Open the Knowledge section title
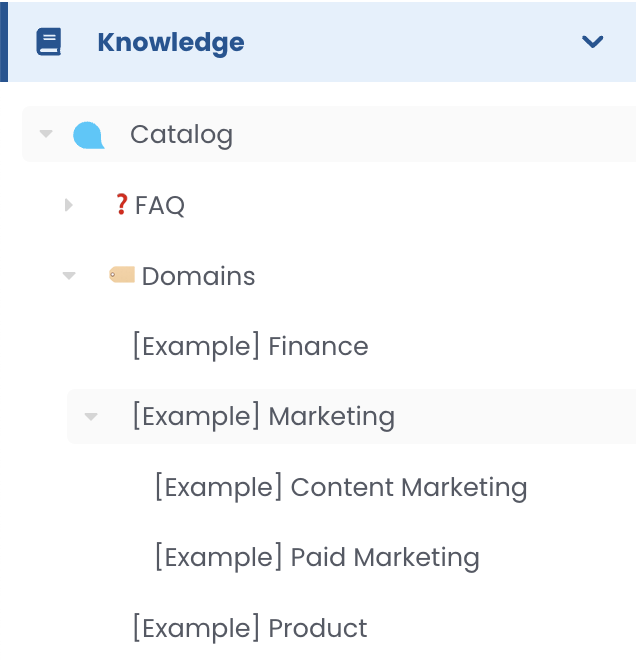Screen dimensions: 636x666 [170, 42]
